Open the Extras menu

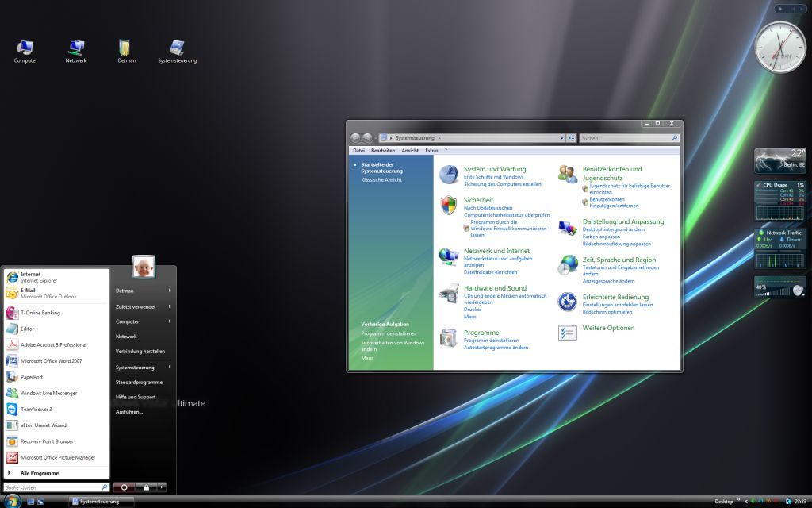coord(431,151)
